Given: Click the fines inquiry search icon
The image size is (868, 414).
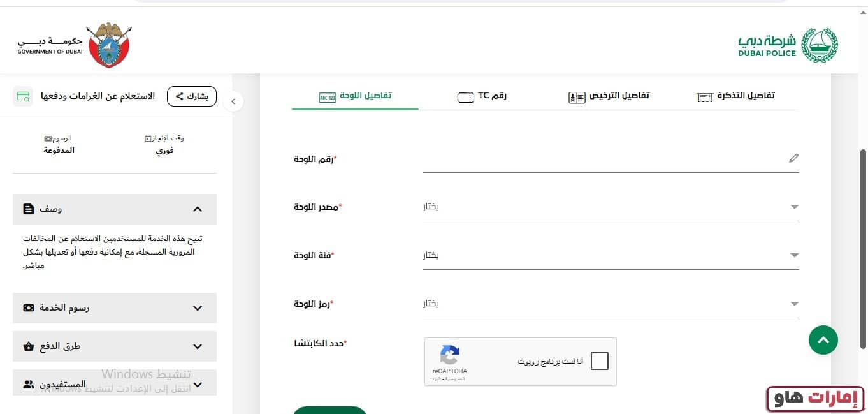Looking at the screenshot, I should click(24, 96).
